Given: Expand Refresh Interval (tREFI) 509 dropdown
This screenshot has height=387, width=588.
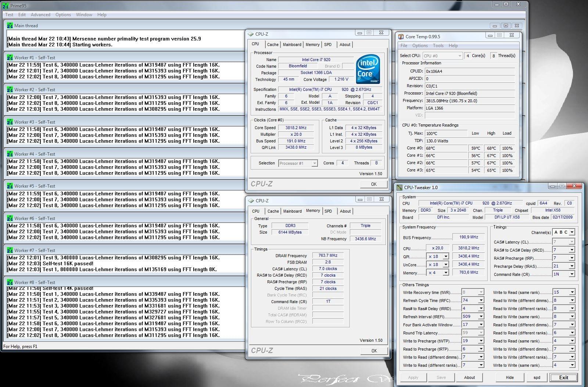Looking at the screenshot, I should coord(481,316).
